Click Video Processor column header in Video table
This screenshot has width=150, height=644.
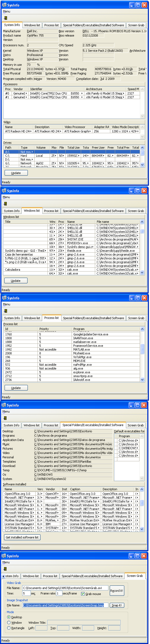(77, 127)
